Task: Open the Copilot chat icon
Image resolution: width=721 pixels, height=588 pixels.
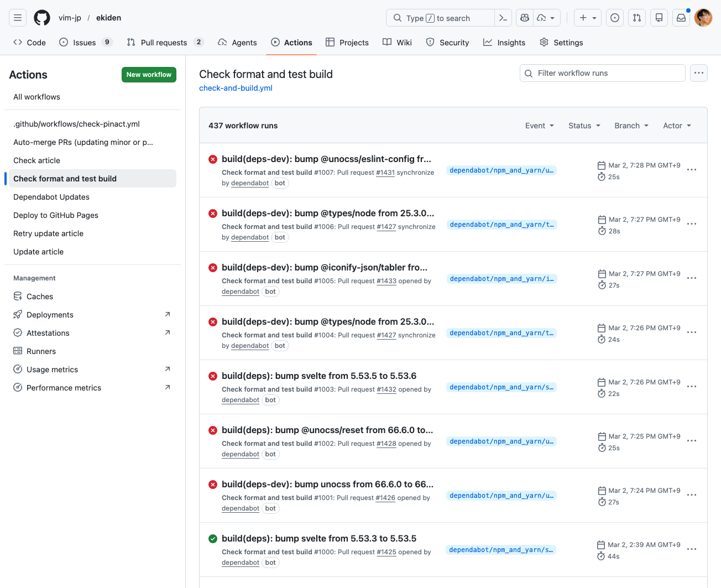Action: click(525, 18)
